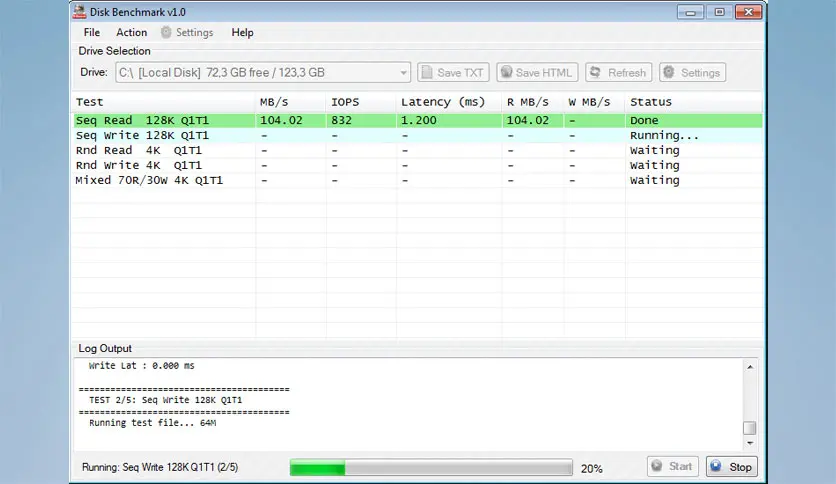Click the status text 'Running: Seq Write 128K Q1T1 (2/5)'
The height and width of the screenshot is (484, 836).
pyautogui.click(x=160, y=467)
